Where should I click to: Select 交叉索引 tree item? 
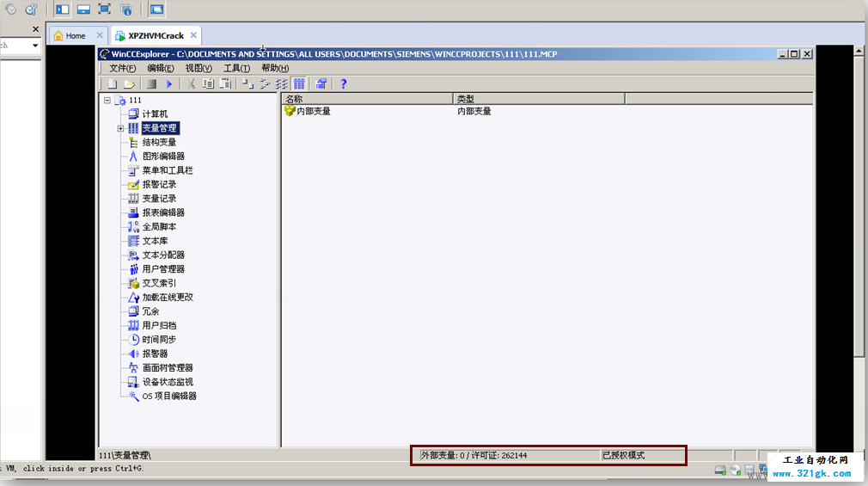[160, 283]
